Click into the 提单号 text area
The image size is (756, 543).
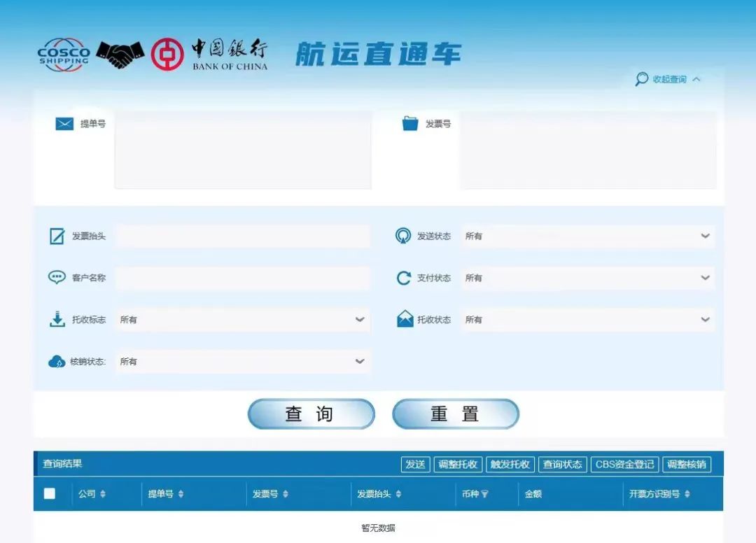242,150
